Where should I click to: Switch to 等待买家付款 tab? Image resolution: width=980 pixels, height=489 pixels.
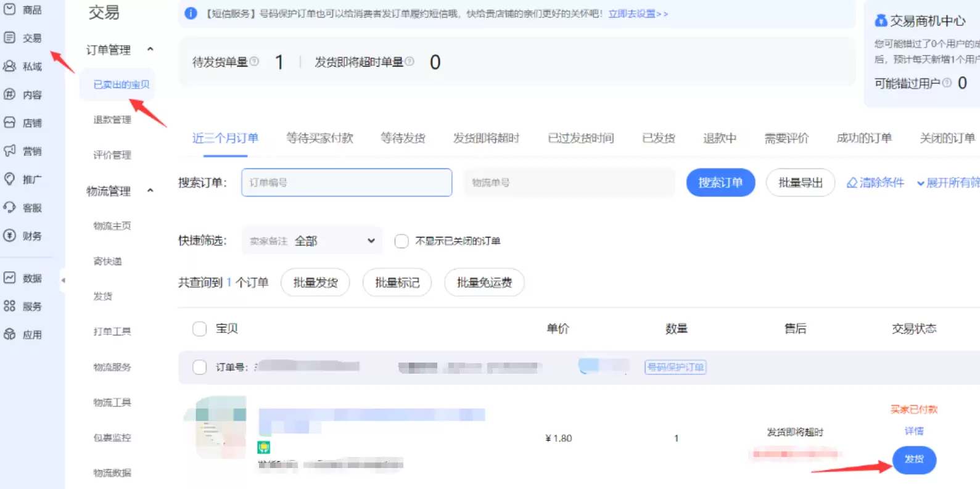coord(319,138)
